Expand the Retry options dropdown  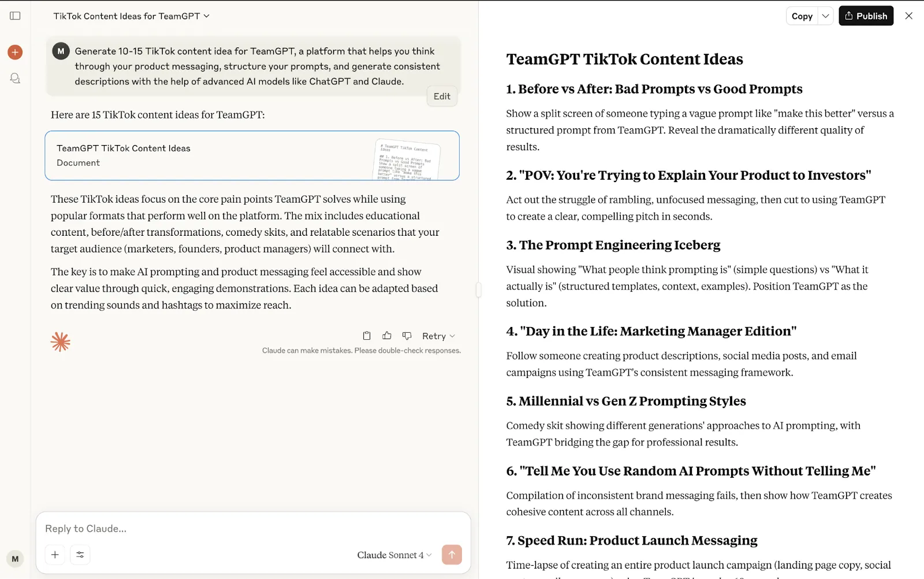tap(439, 336)
